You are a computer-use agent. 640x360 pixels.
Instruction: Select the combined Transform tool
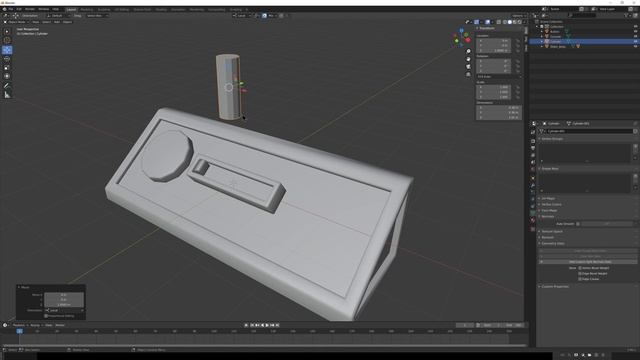pos(7,76)
